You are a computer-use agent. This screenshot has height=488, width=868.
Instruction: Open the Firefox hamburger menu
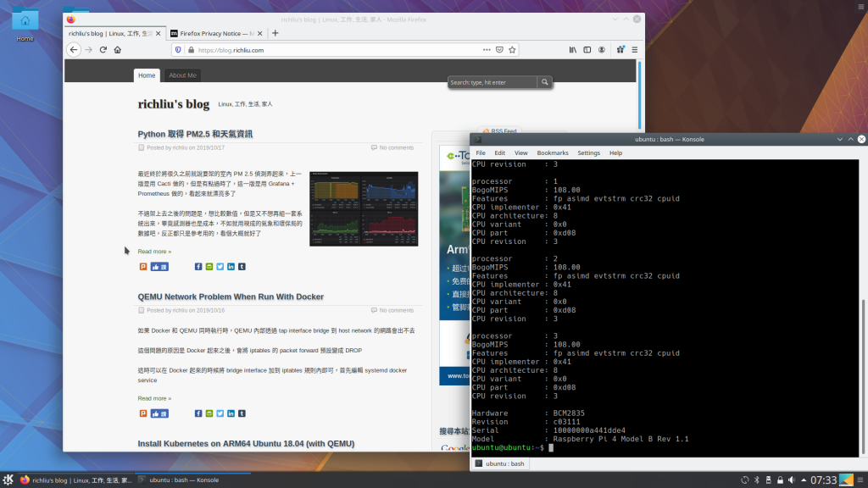[x=635, y=50]
